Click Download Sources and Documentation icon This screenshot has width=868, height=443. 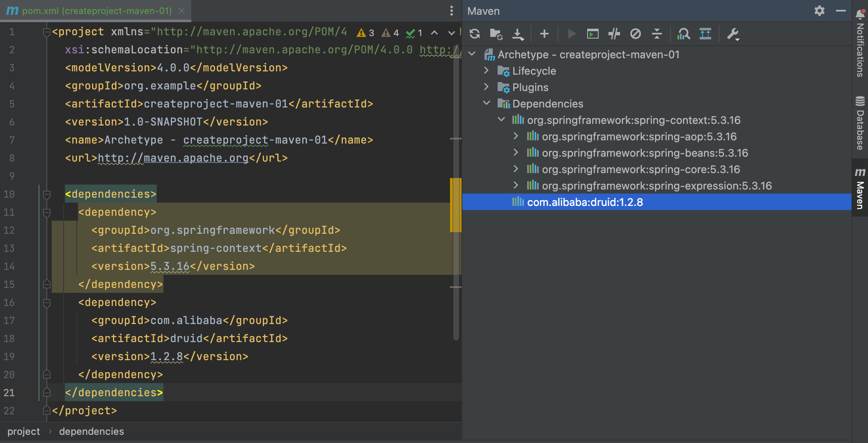(x=518, y=34)
